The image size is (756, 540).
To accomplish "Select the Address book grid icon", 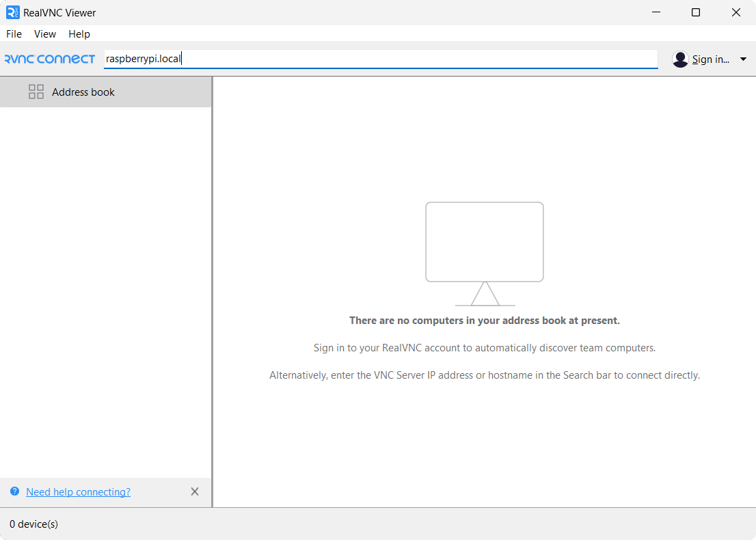I will click(x=36, y=91).
